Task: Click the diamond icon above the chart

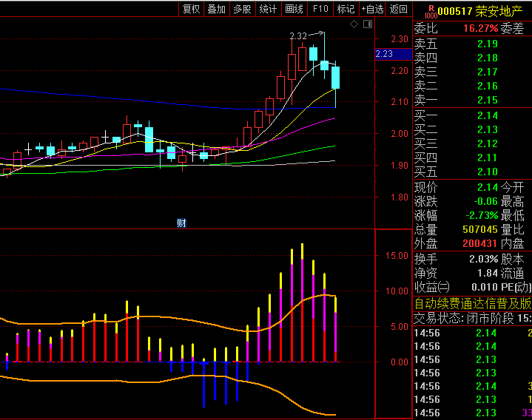Action: 354,24
